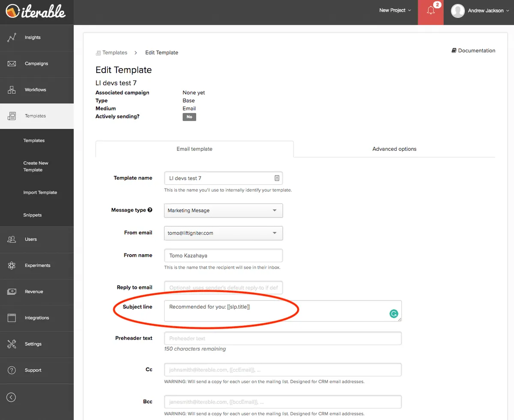Open Workflows via its diagram icon

[12, 90]
